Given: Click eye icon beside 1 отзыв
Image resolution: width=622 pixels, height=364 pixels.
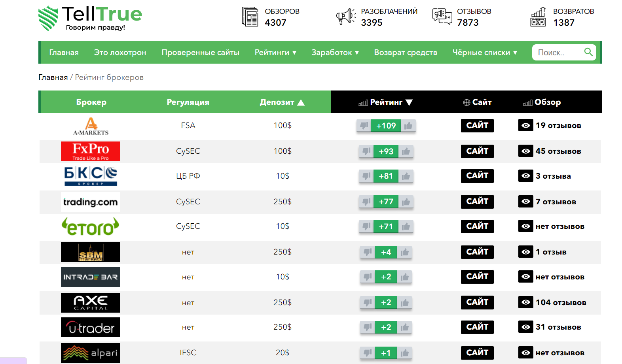Looking at the screenshot, I should coord(525,252).
